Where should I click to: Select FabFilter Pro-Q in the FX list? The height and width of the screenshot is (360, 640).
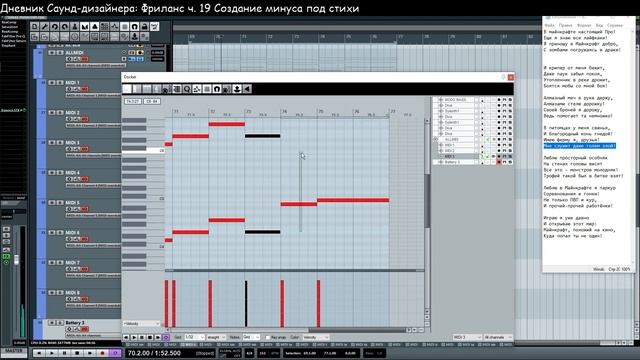(x=13, y=36)
